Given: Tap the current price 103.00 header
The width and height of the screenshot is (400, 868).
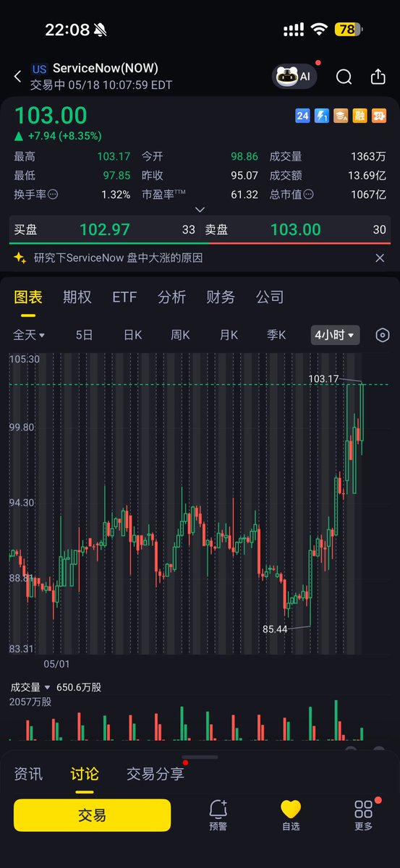Looking at the screenshot, I should pos(51,116).
